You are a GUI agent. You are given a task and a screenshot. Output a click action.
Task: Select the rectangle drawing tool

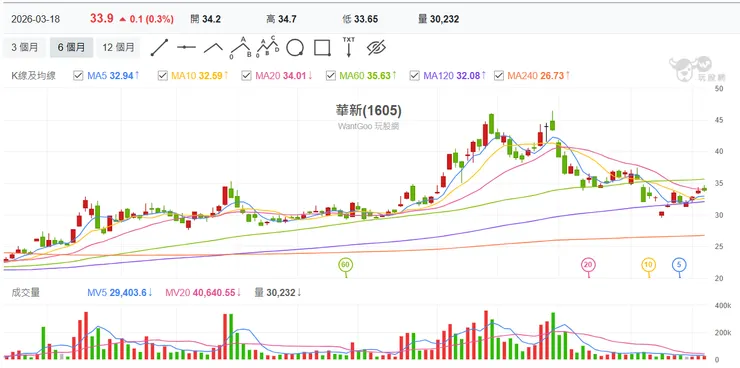tap(322, 48)
